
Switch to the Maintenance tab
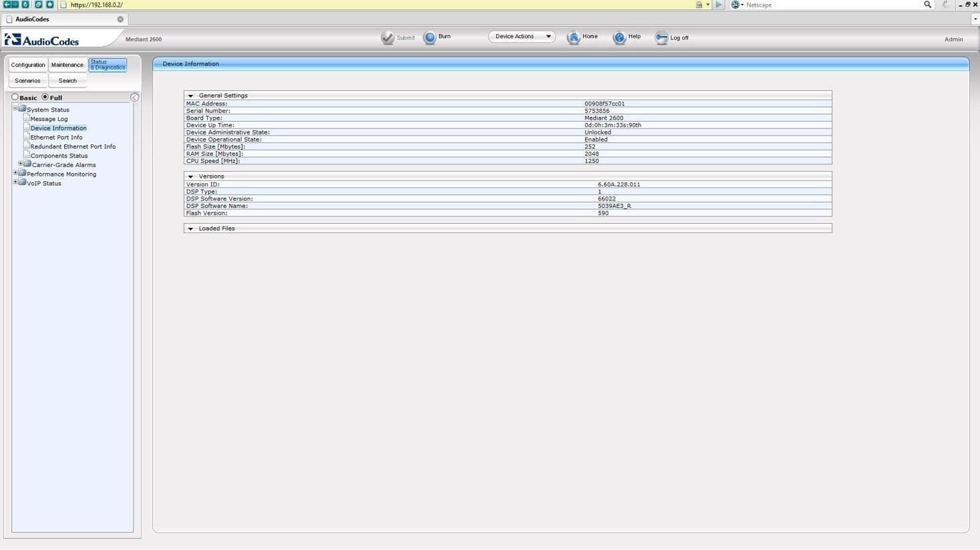pyautogui.click(x=67, y=65)
